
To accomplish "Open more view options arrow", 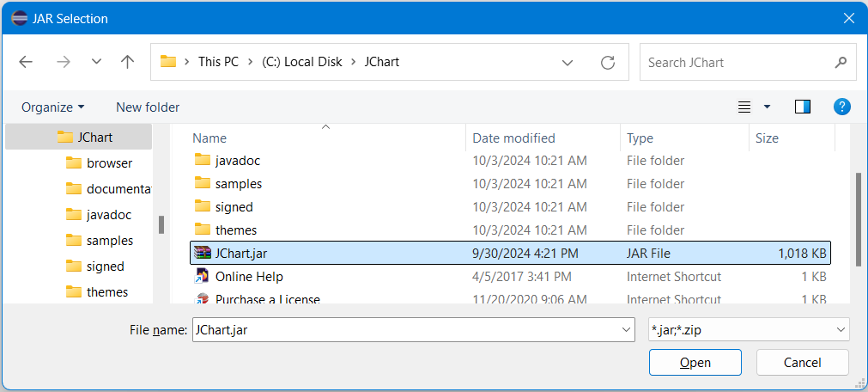I will tap(767, 107).
